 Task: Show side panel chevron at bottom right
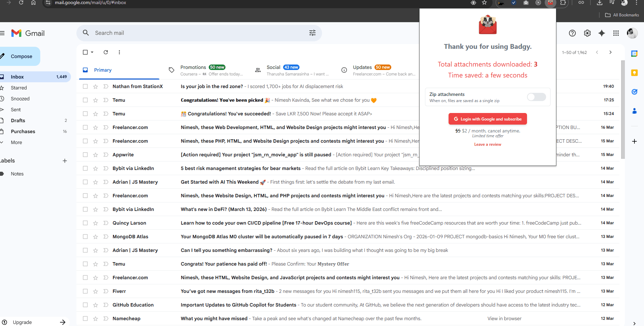click(634, 323)
